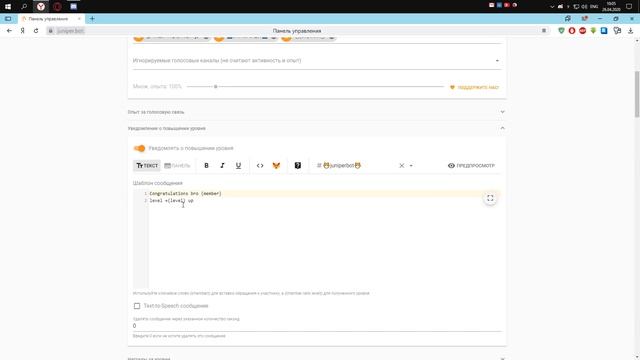
Task: Open the Windows Start menu
Action: [x=8, y=7]
